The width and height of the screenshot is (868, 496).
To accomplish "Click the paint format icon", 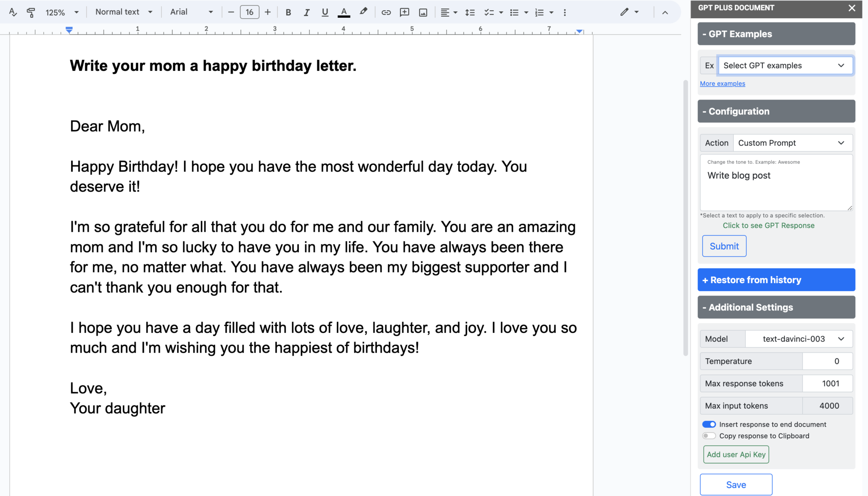I will (31, 12).
